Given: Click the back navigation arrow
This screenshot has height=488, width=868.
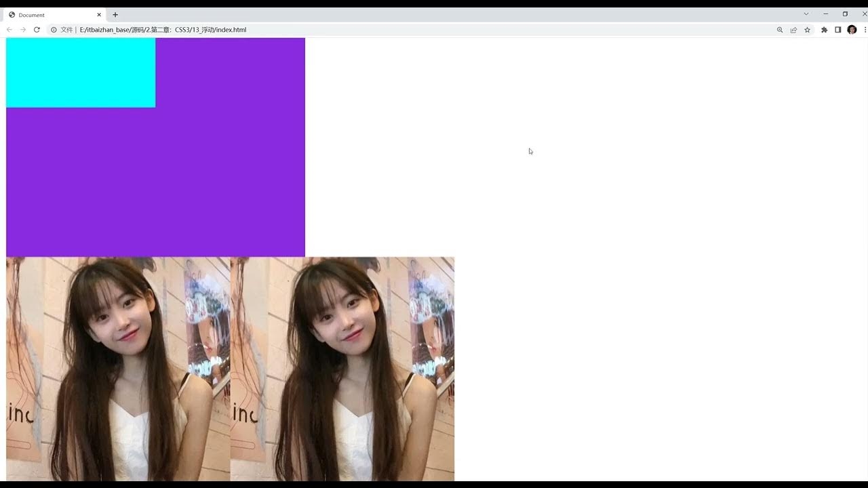Looking at the screenshot, I should 9,30.
